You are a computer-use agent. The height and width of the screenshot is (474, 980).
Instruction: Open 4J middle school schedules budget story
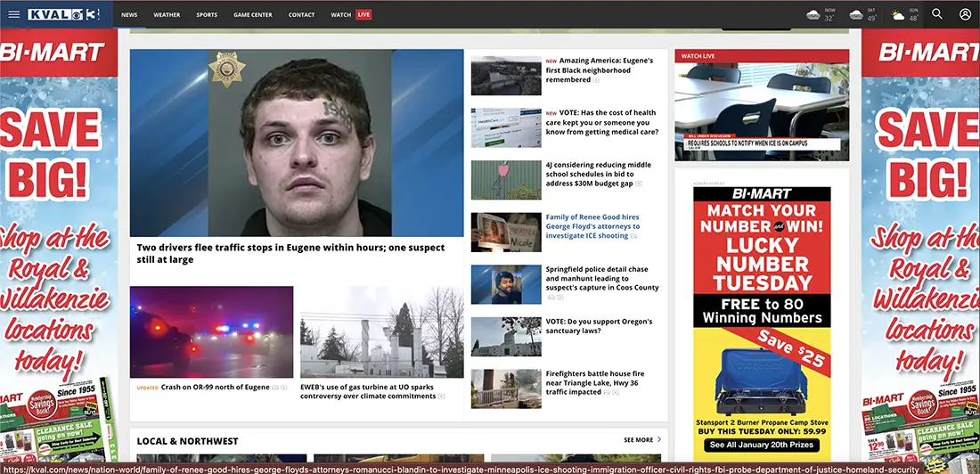click(598, 175)
